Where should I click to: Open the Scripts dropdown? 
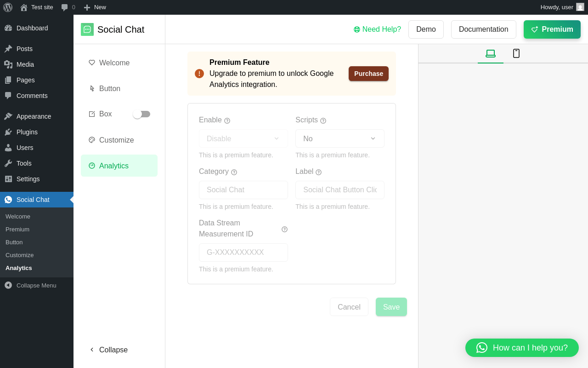(x=339, y=138)
